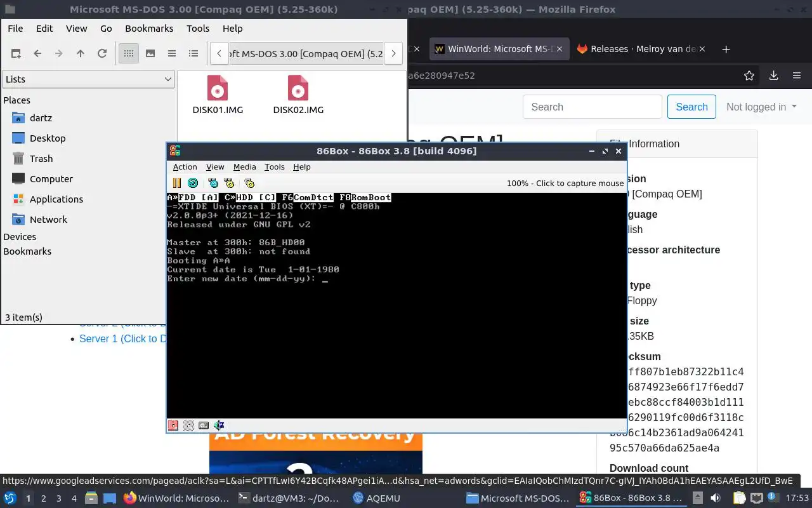The width and height of the screenshot is (812, 508).
Task: Switch file manager to thumbnail view
Action: click(150, 54)
